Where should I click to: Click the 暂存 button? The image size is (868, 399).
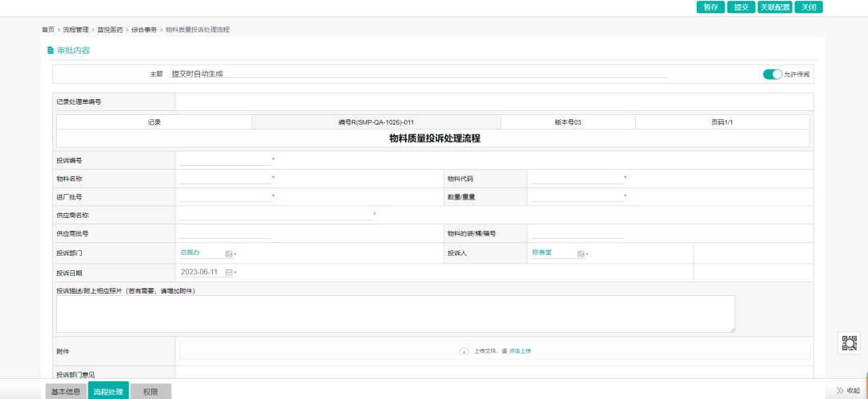pos(710,7)
